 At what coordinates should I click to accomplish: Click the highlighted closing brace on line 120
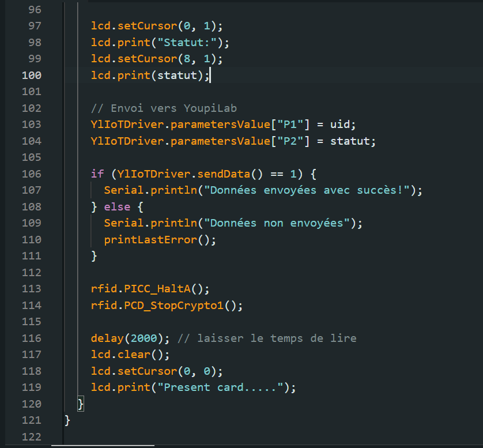[x=80, y=404]
